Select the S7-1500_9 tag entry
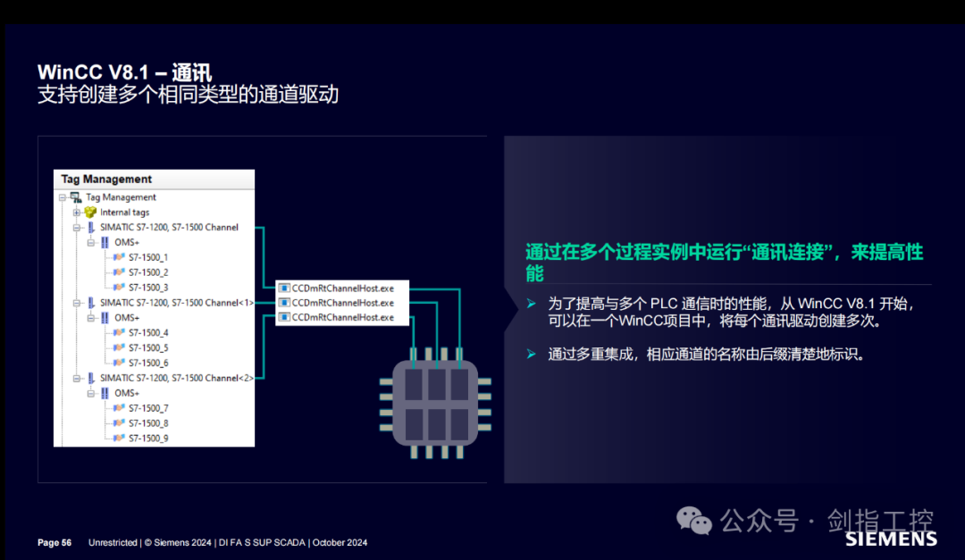The height and width of the screenshot is (560, 965). coord(148,437)
